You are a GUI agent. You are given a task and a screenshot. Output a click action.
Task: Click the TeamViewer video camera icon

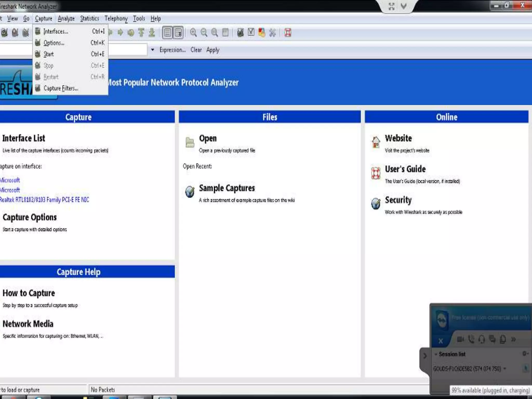tap(460, 339)
